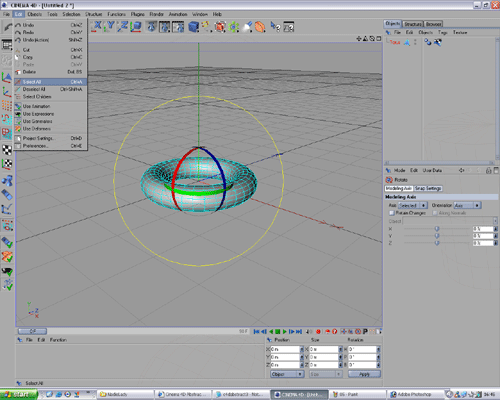Switch to the Snap Settings tab
The height and width of the screenshot is (400, 500).
[x=428, y=188]
